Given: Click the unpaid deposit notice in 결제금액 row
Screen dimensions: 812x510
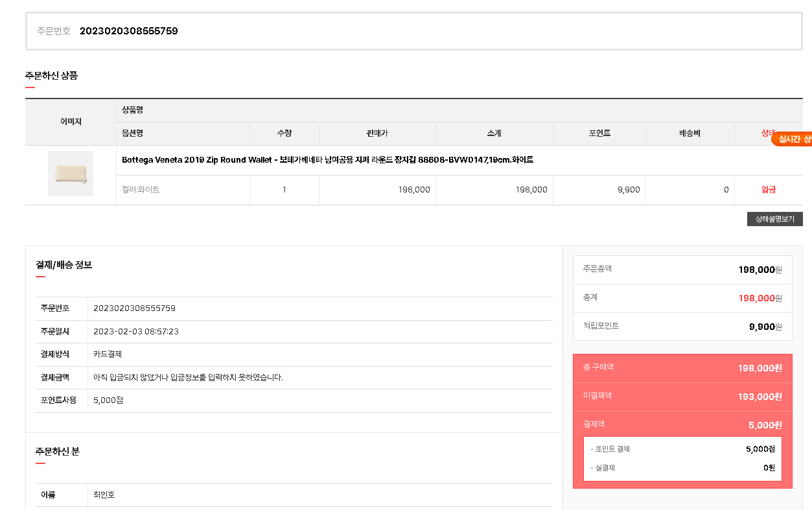Looking at the screenshot, I should click(188, 378).
